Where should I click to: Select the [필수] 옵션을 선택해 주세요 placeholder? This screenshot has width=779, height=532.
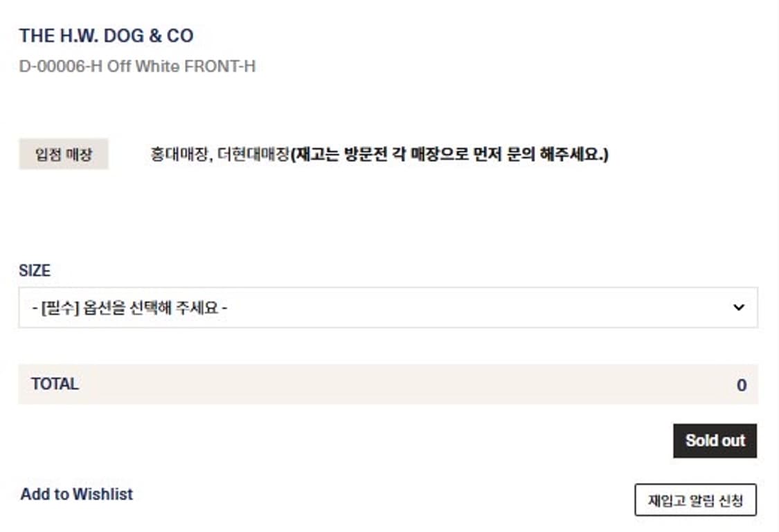pos(129,308)
